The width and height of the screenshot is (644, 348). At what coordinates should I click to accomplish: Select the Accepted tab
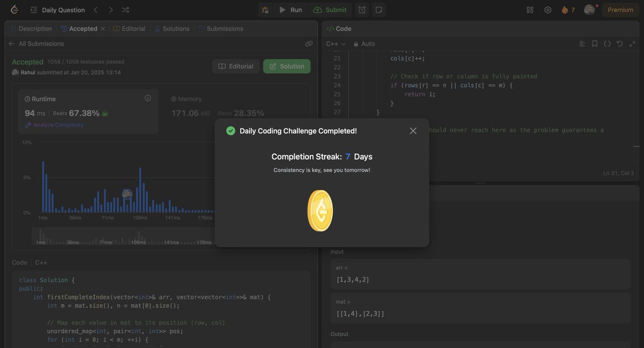point(79,28)
